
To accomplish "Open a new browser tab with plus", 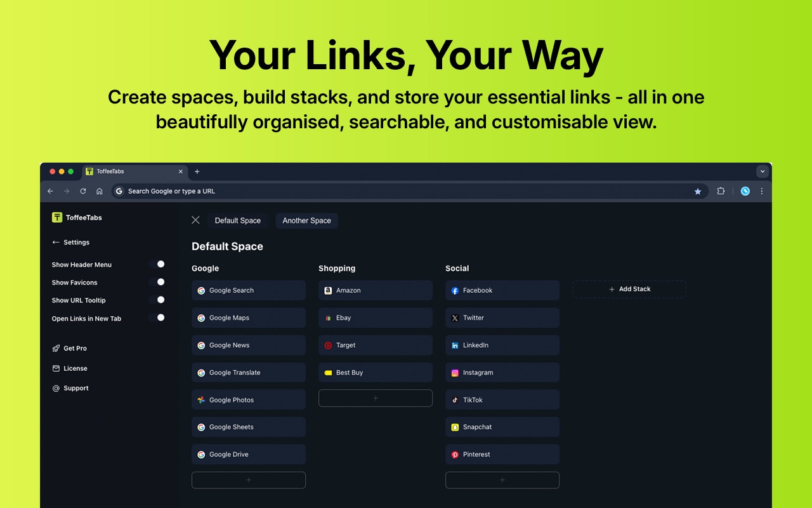I will (x=197, y=171).
